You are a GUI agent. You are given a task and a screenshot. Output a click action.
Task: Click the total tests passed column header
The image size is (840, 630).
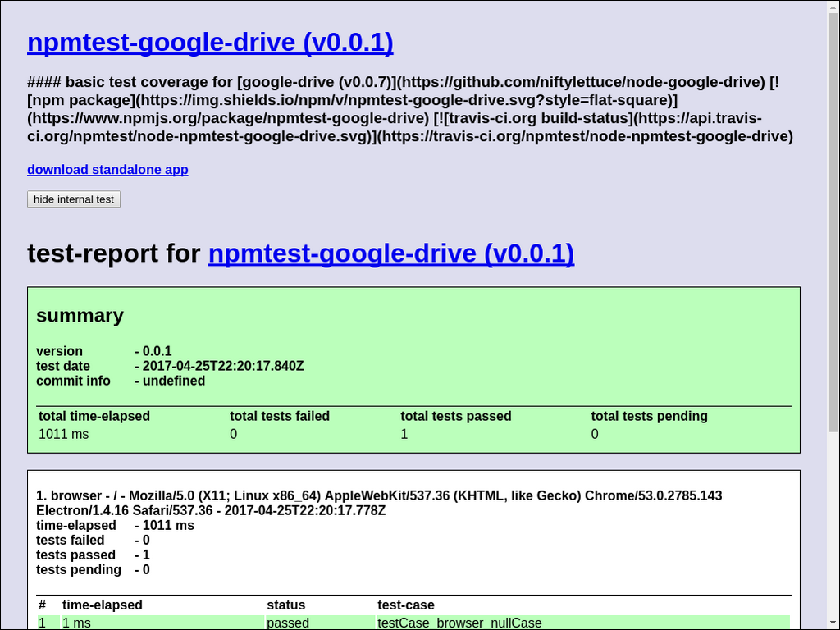click(455, 416)
